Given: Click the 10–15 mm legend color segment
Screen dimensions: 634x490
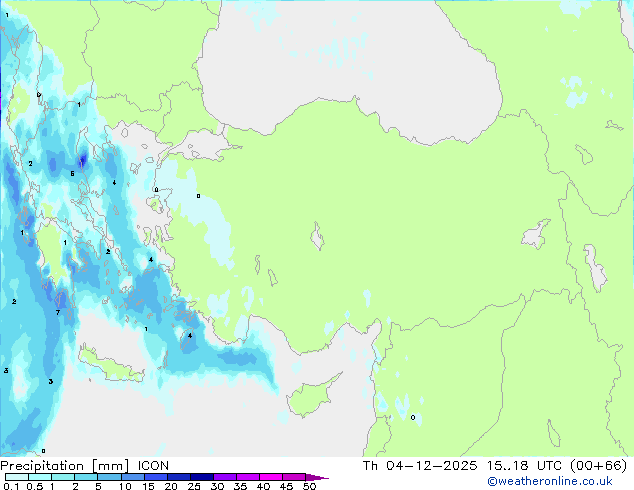Looking at the screenshot, I should pos(132,477).
